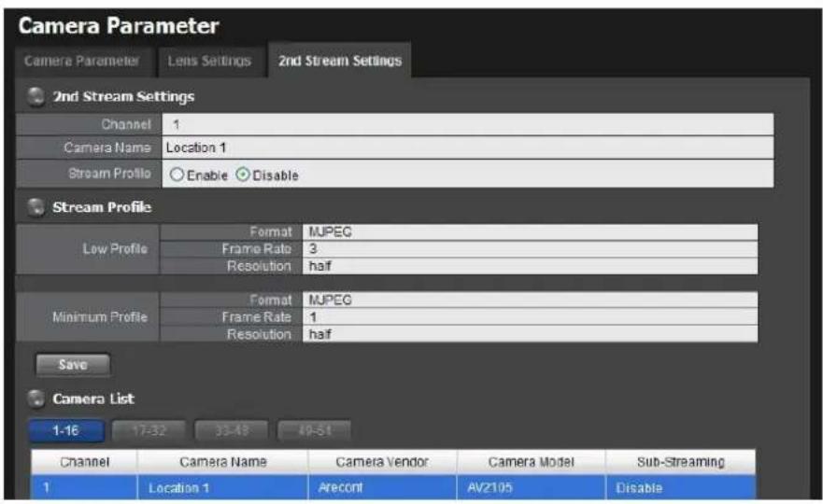The width and height of the screenshot is (823, 504).
Task: Select the Disable radio button for Stream Profile
Action: [243, 175]
